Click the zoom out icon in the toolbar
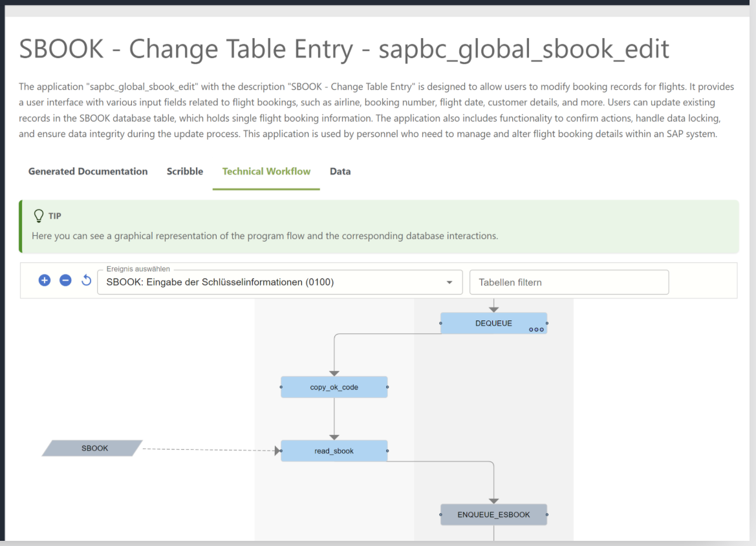 point(65,280)
